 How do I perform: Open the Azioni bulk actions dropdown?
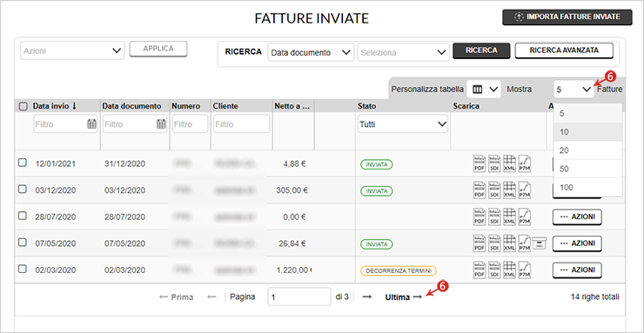[x=72, y=50]
